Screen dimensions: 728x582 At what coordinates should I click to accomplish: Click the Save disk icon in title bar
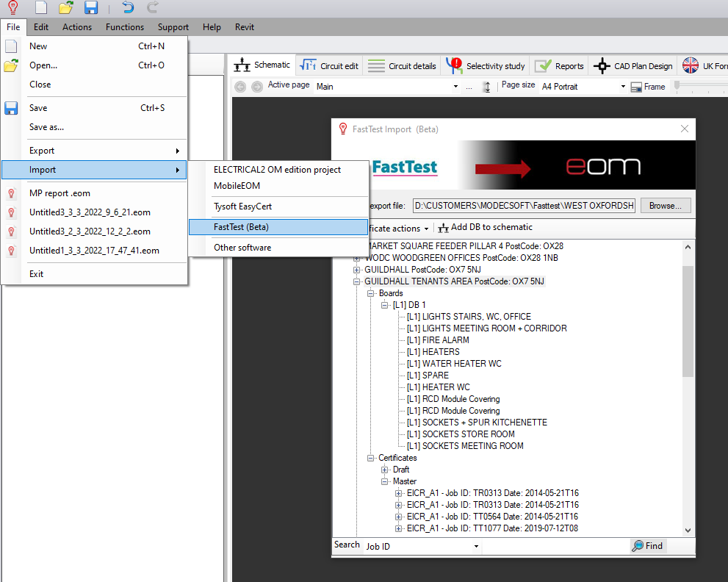coord(90,7)
